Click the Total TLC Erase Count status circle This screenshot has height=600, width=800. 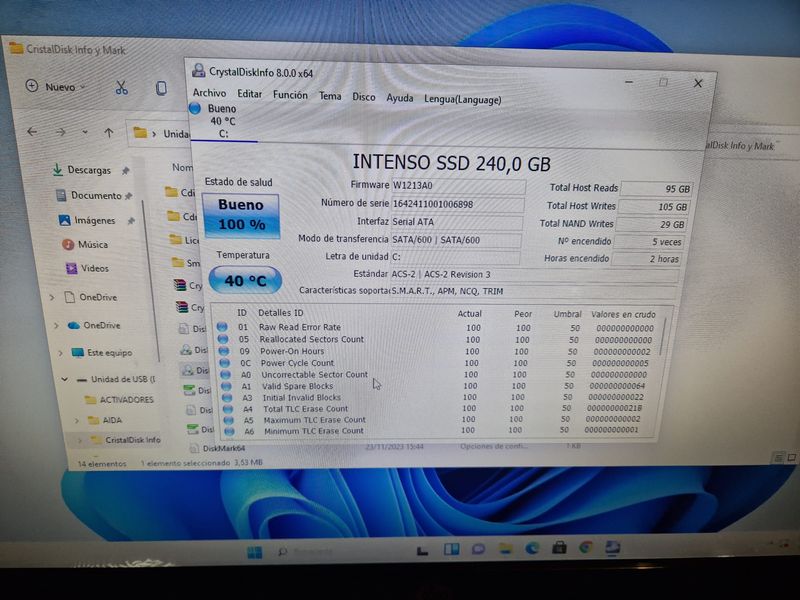pos(228,409)
